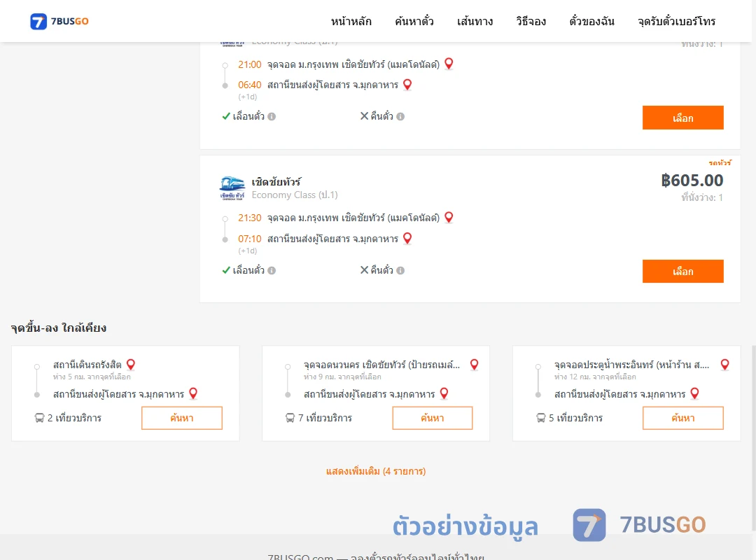Image resolution: width=756 pixels, height=560 pixels.
Task: Open map pin for จุดจอดนวนคร เชิดชัยทัวร์
Action: (x=475, y=365)
